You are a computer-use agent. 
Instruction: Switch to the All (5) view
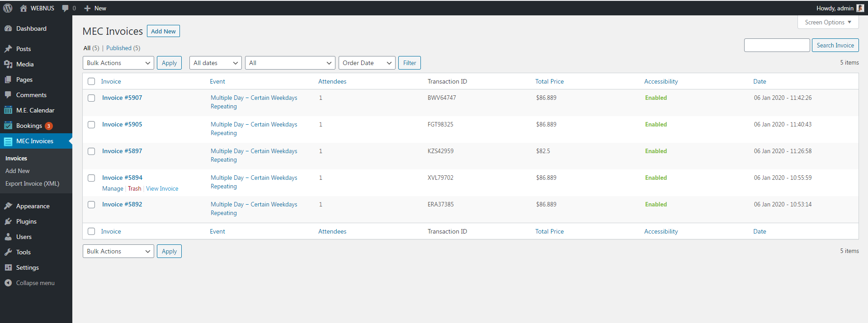coord(91,48)
